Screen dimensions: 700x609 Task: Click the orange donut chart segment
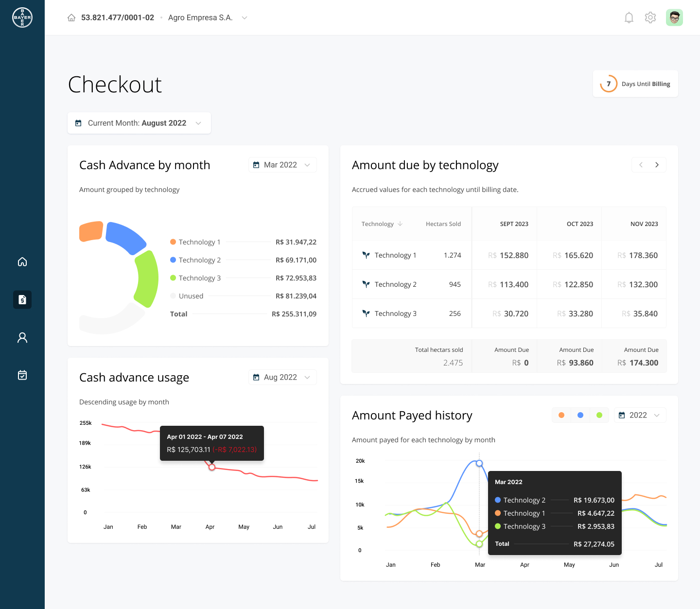tap(91, 231)
